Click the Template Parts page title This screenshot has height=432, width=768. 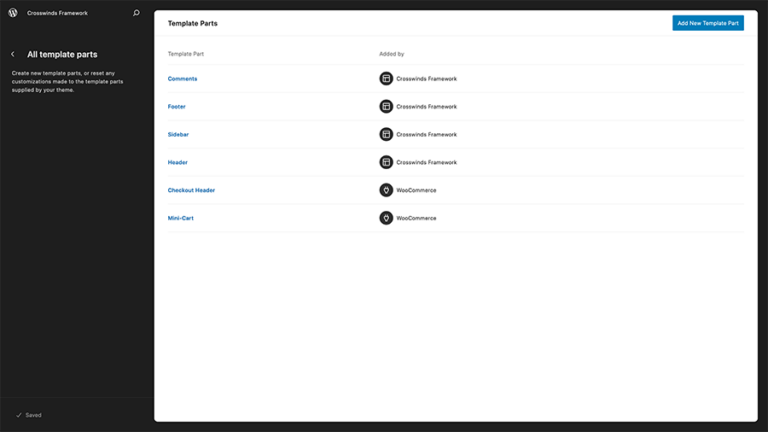(192, 24)
